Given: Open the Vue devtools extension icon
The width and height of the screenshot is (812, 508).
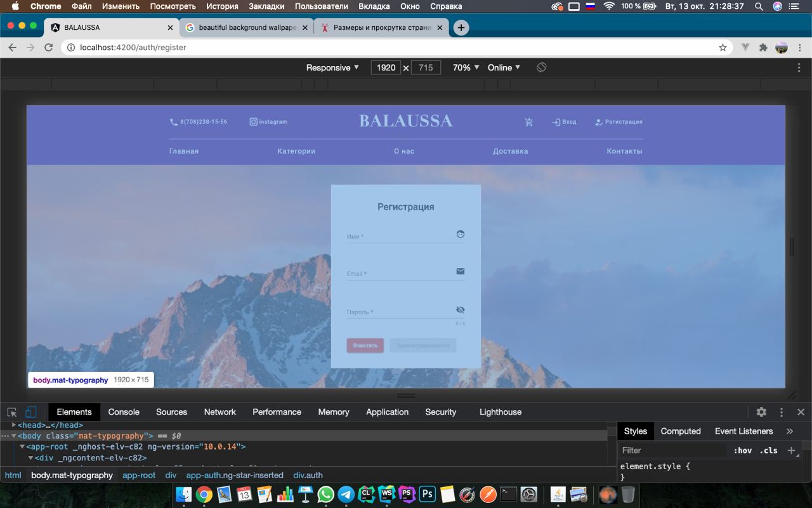Looking at the screenshot, I should pos(745,48).
